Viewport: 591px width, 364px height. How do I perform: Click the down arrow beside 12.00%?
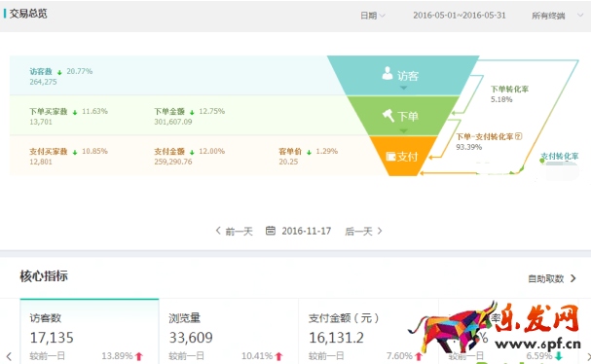point(192,152)
